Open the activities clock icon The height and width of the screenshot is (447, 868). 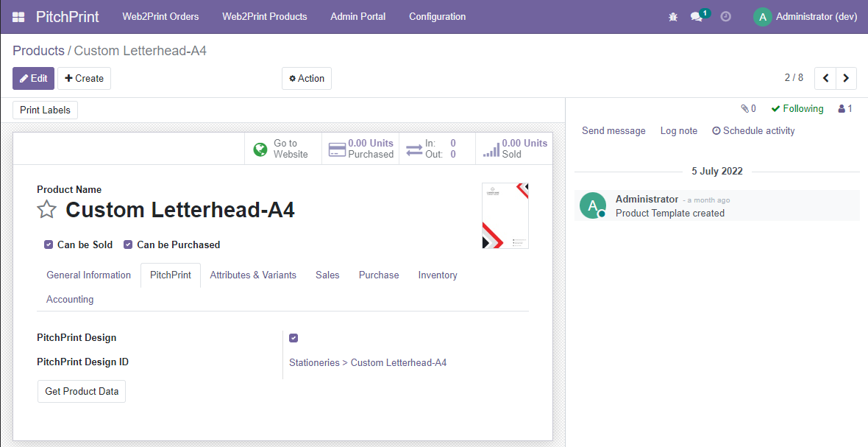pos(726,17)
